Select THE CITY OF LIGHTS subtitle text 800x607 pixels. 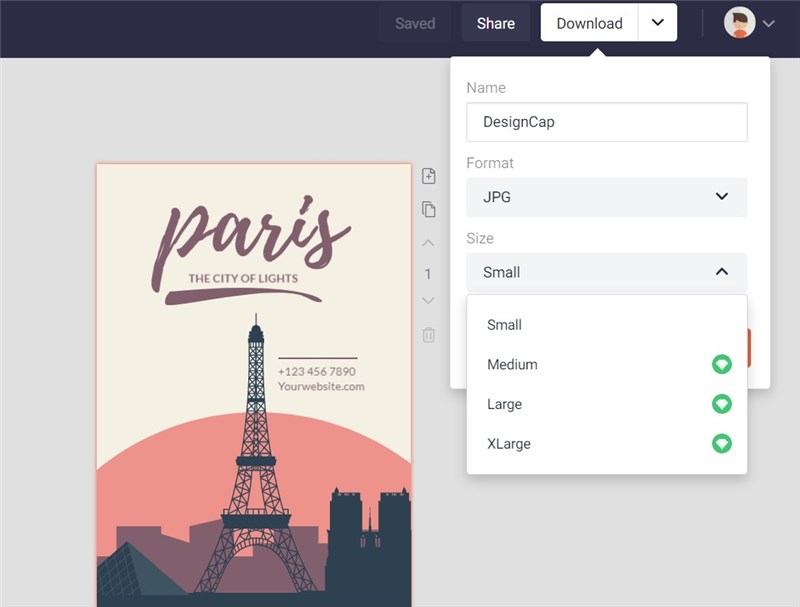point(243,279)
